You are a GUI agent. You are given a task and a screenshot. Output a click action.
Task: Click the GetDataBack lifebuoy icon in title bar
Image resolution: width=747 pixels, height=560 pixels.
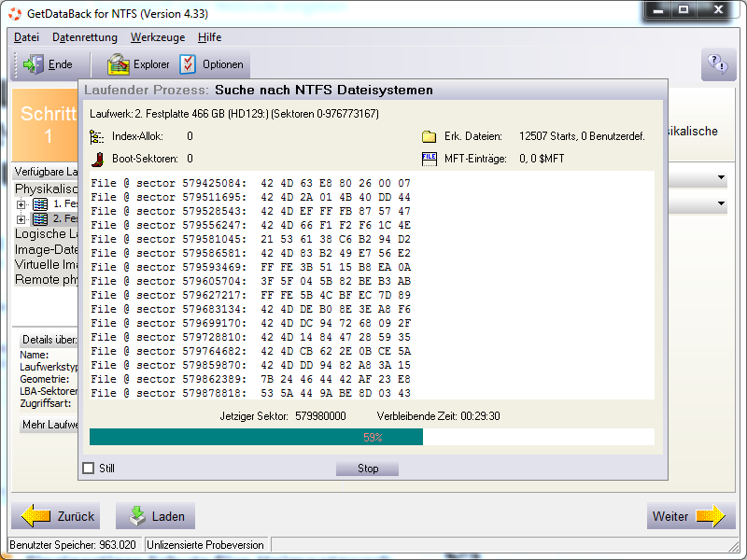(x=15, y=14)
